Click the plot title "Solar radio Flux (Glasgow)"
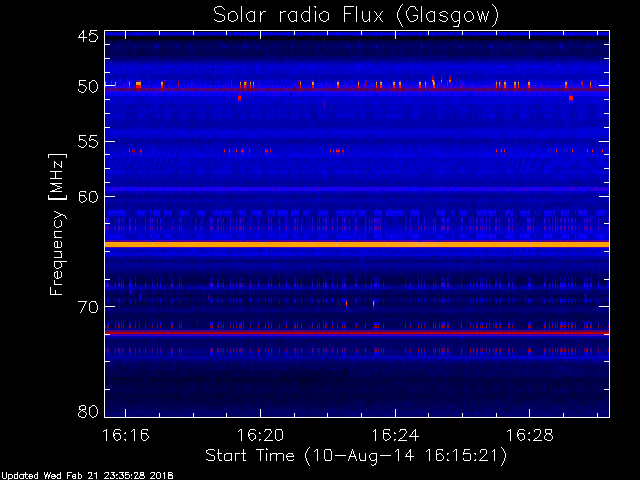 pos(356,16)
